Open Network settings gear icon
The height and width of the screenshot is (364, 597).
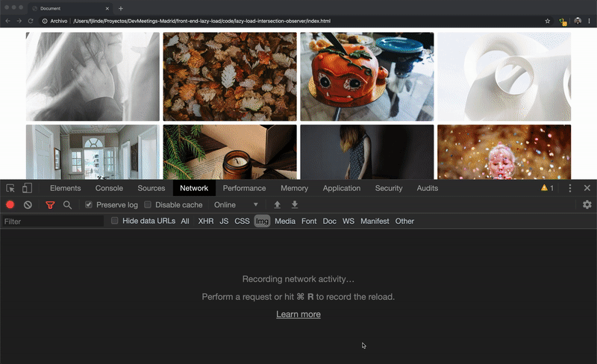point(587,205)
